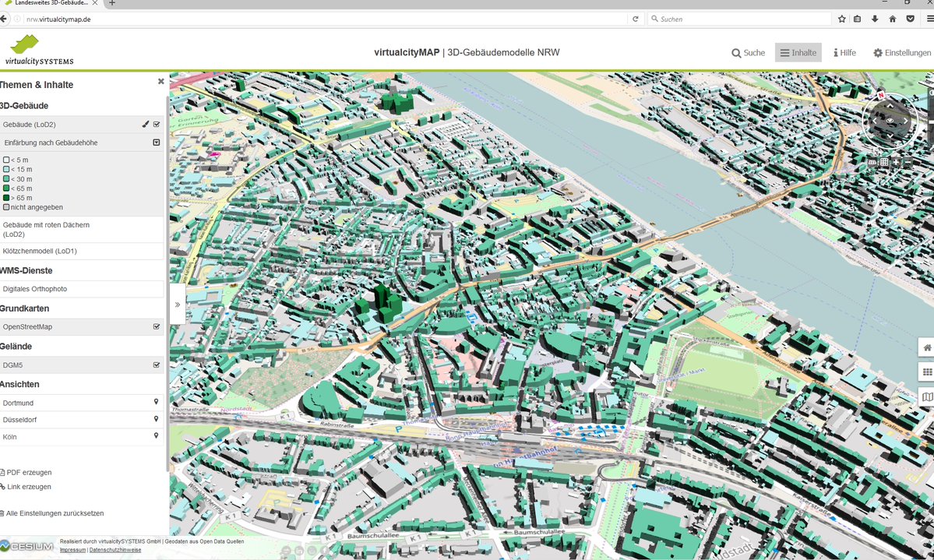Screen dimensions: 934x560
Task: Enable Gebäude mit roten Dächern layer
Action: 82,229
